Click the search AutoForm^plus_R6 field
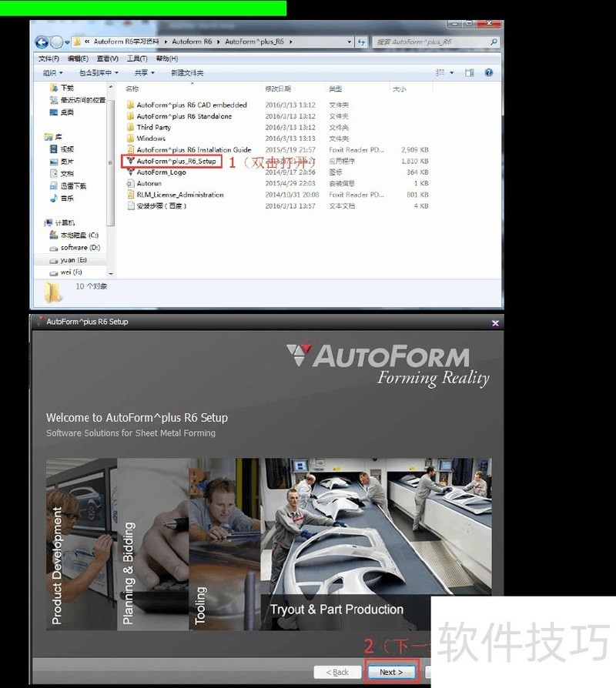This screenshot has width=616, height=688. point(437,42)
